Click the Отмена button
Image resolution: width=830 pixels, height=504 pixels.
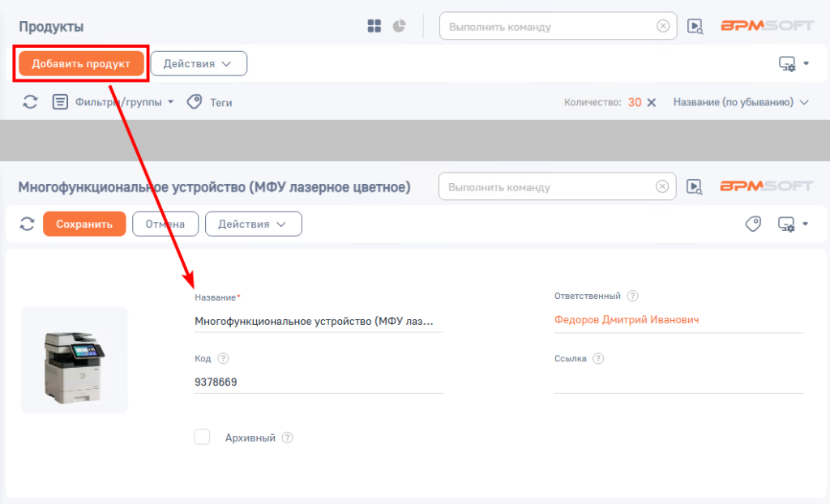coord(165,224)
